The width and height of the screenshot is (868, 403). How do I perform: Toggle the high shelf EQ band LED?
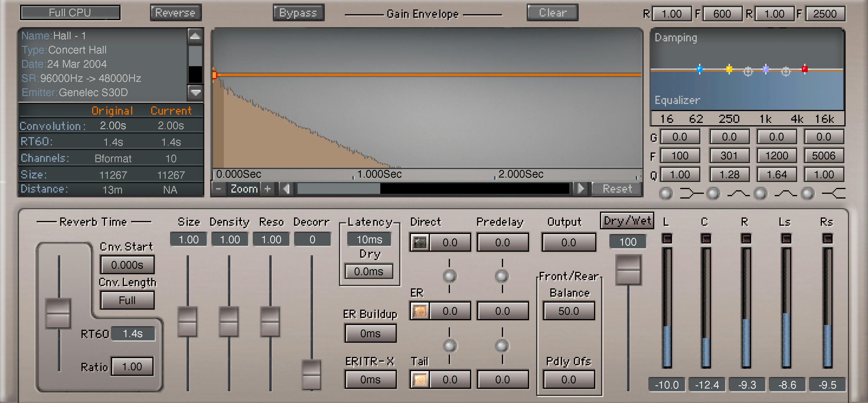click(x=807, y=194)
